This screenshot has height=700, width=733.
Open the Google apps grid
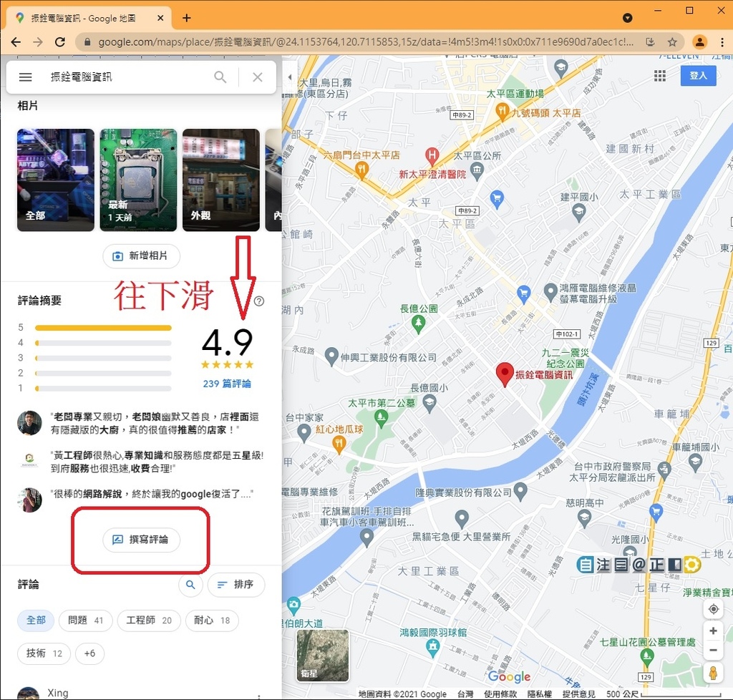point(659,76)
